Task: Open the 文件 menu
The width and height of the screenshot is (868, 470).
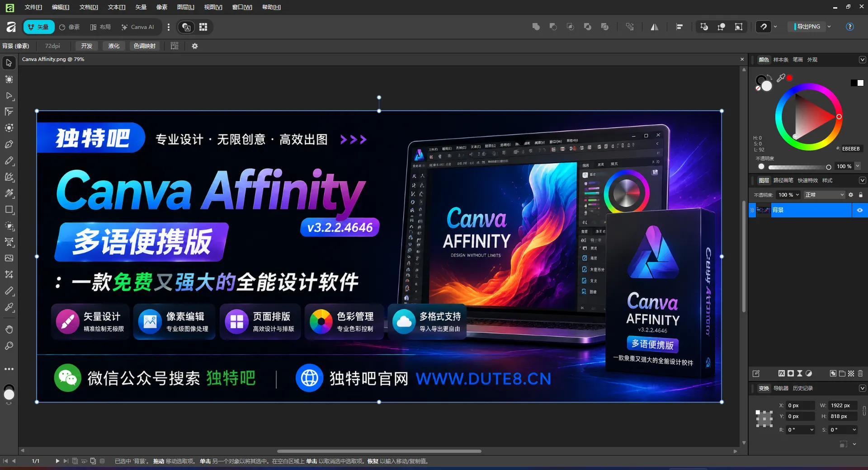Action: (33, 7)
